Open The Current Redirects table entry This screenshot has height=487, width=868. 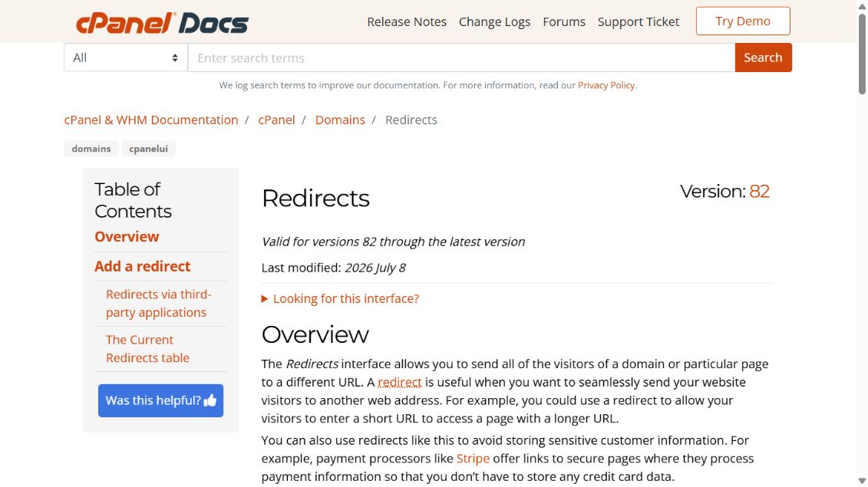click(x=147, y=349)
